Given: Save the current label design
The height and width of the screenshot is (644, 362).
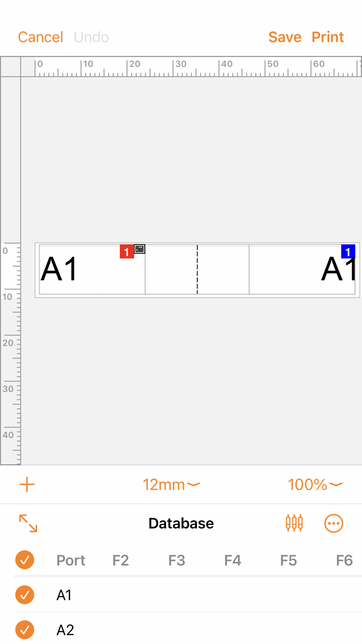Looking at the screenshot, I should [284, 37].
